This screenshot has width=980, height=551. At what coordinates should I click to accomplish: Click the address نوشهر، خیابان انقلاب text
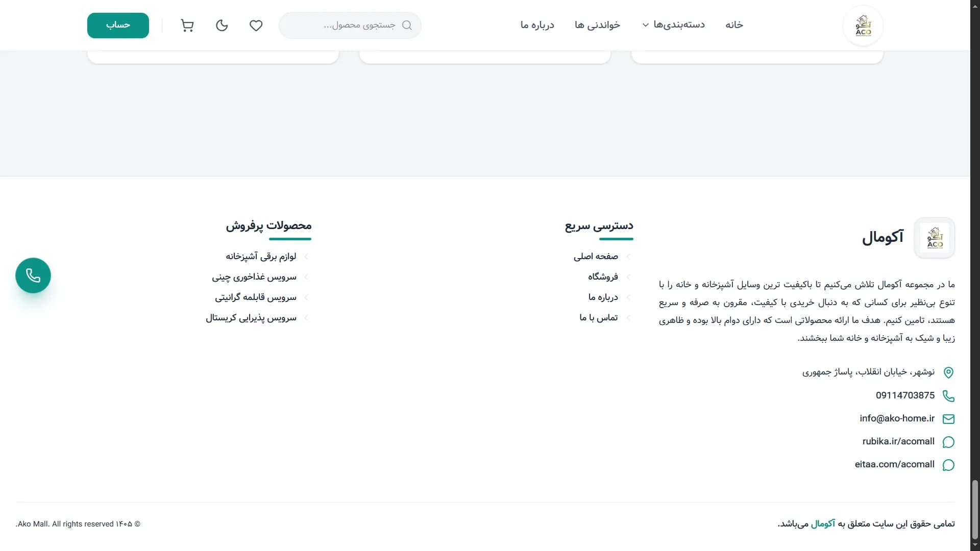[868, 372]
